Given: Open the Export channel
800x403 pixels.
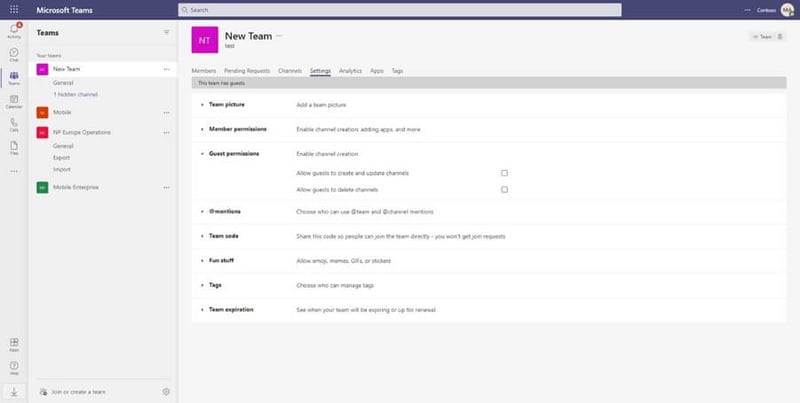Looking at the screenshot, I should (62, 158).
